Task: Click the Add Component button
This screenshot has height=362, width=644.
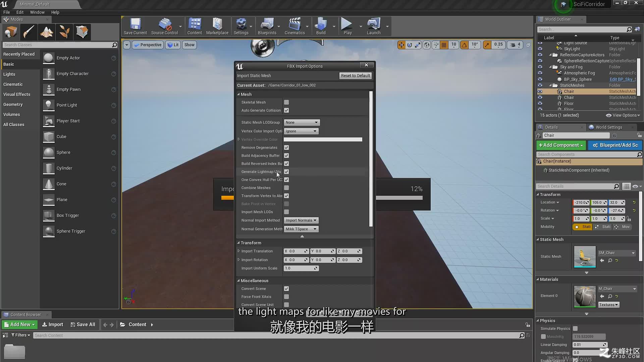Action: pyautogui.click(x=561, y=145)
